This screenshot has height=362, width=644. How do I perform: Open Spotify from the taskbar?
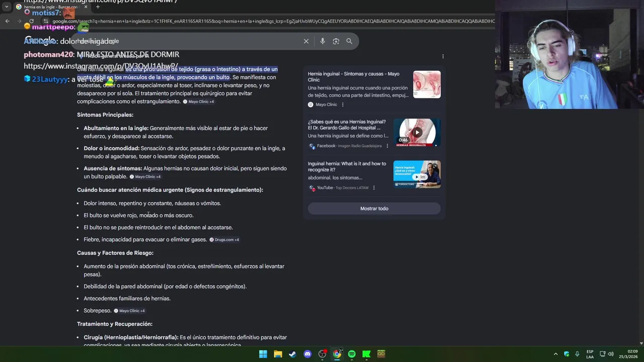click(x=352, y=354)
